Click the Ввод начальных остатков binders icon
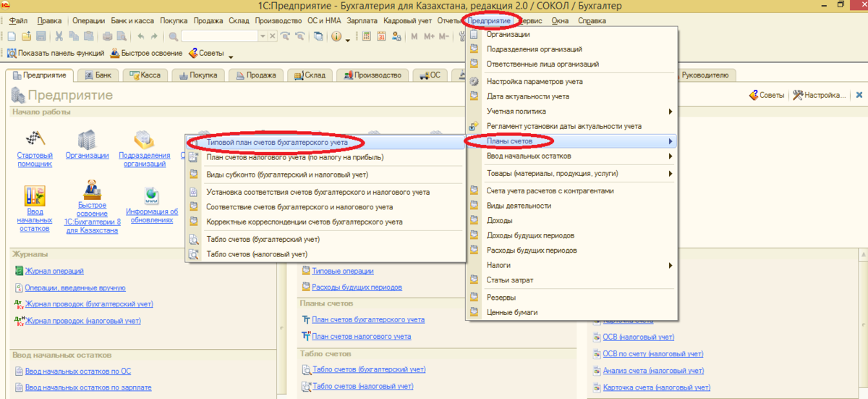This screenshot has width=868, height=399. (34, 196)
